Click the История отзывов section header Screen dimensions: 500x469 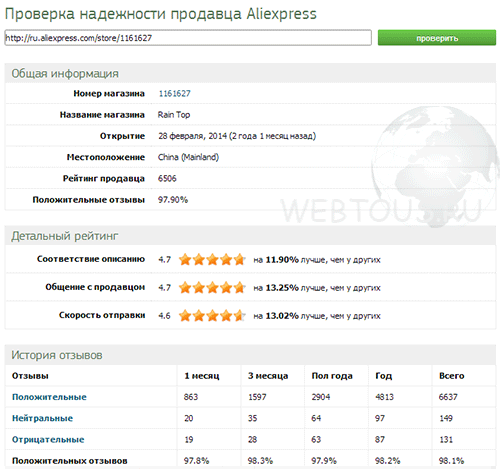(x=57, y=355)
